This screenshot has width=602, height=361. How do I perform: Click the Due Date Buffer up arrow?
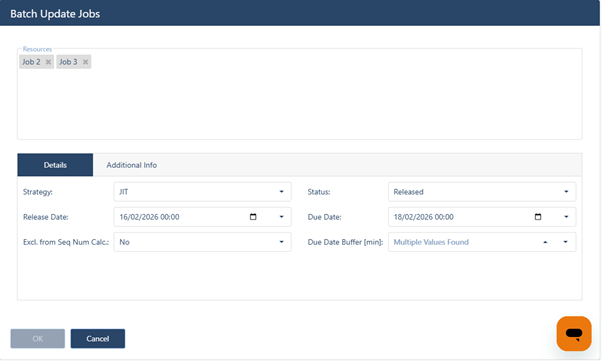coord(545,242)
